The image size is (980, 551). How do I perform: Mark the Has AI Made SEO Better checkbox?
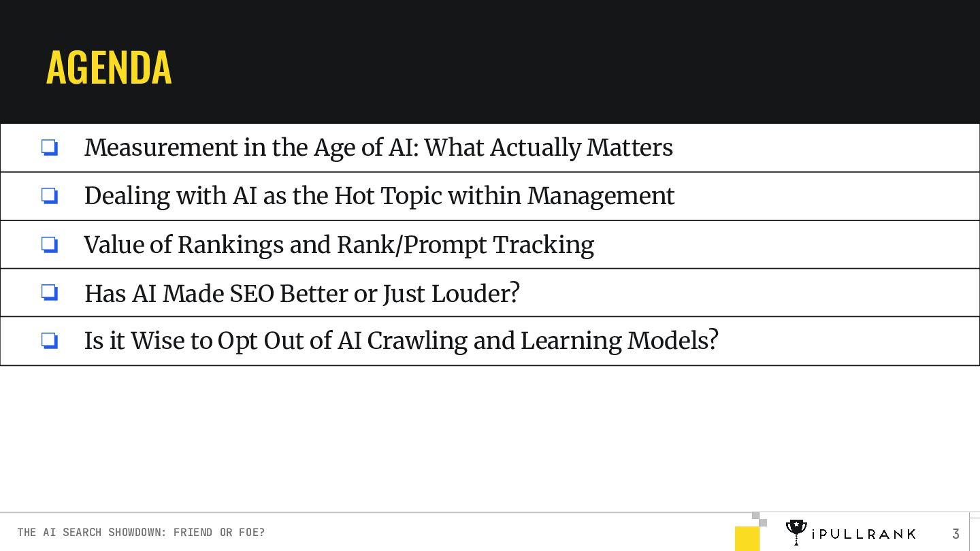pyautogui.click(x=50, y=293)
